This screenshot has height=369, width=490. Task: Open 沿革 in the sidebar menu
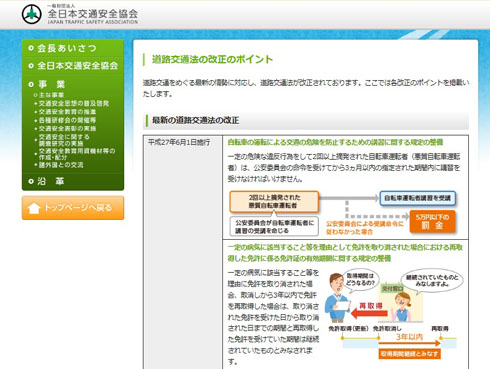(x=51, y=181)
